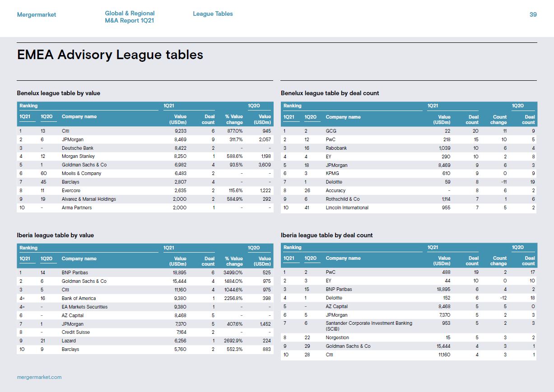Screen dimensions: 554x392
Task: Select the -11 count change for Deloitte
Action: point(503,182)
